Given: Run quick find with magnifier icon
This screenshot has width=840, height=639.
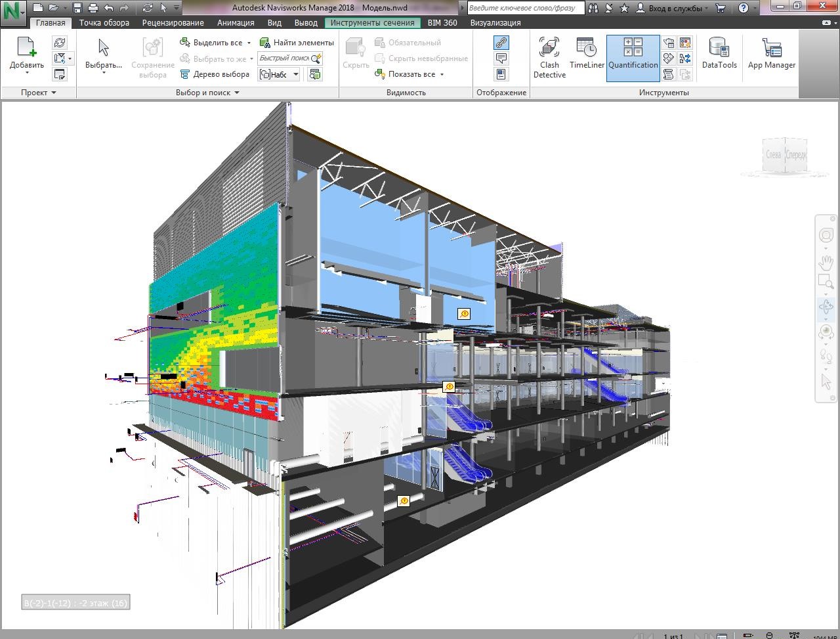Looking at the screenshot, I should (316, 58).
